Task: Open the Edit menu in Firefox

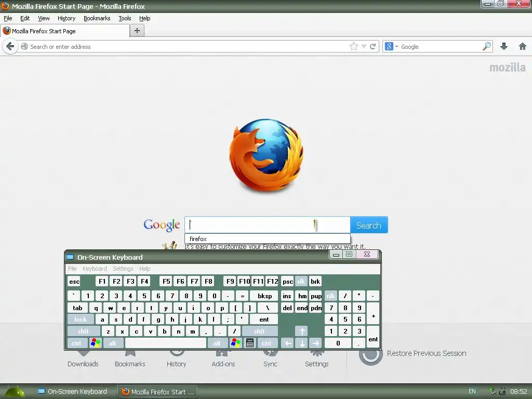Action: [x=25, y=18]
